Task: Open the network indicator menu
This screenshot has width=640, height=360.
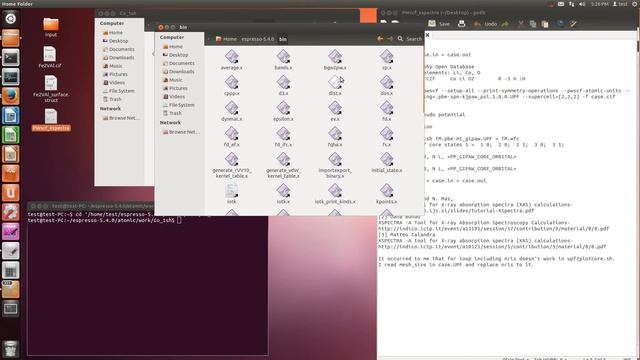Action: point(571,4)
